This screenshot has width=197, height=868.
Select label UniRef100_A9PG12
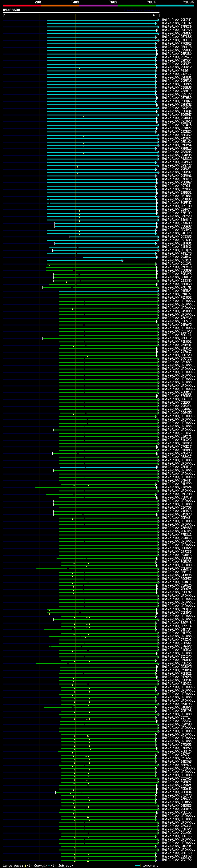(x=177, y=67)
